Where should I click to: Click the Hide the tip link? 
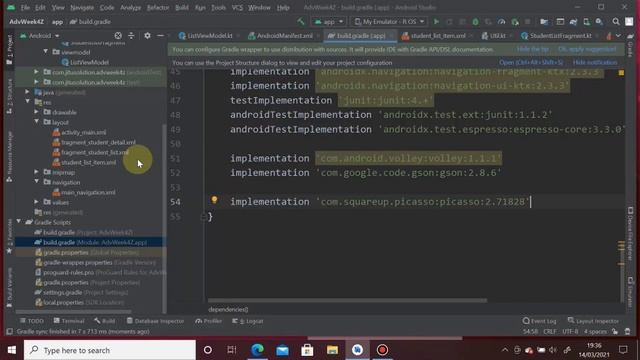tap(533, 49)
